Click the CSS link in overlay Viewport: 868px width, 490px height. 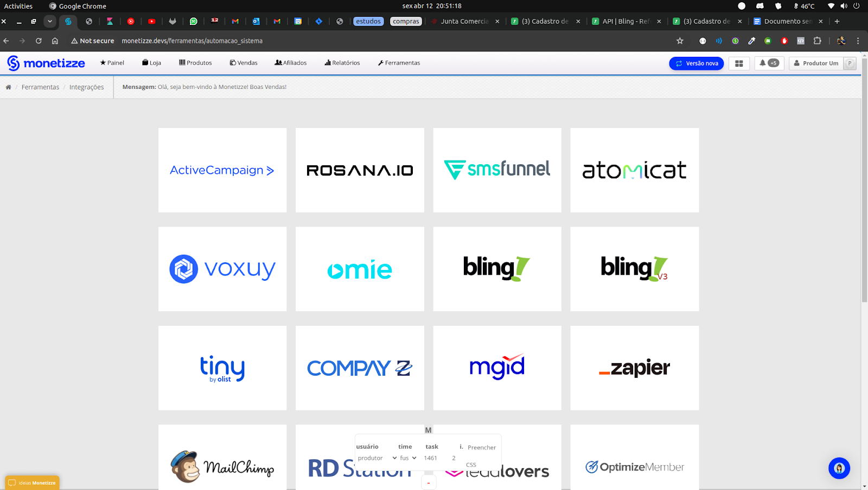click(471, 465)
